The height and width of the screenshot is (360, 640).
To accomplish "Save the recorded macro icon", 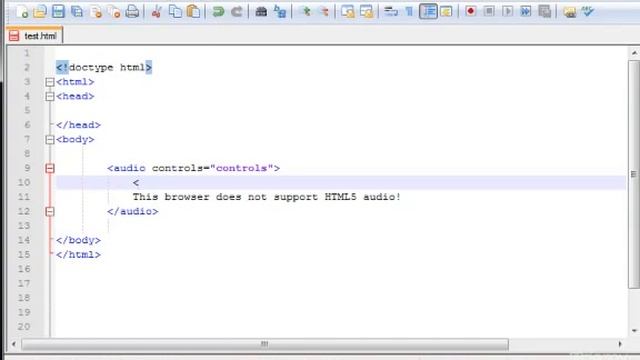I will tap(544, 11).
